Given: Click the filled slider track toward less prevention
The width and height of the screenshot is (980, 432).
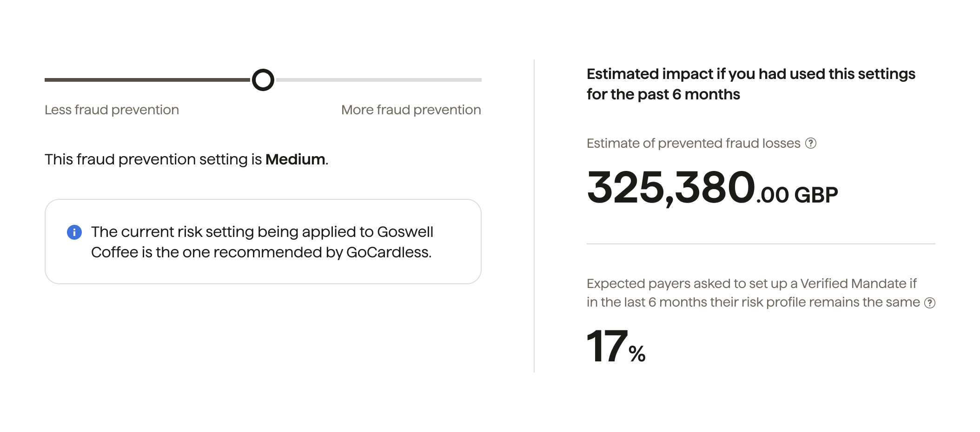Looking at the screenshot, I should pos(147,80).
